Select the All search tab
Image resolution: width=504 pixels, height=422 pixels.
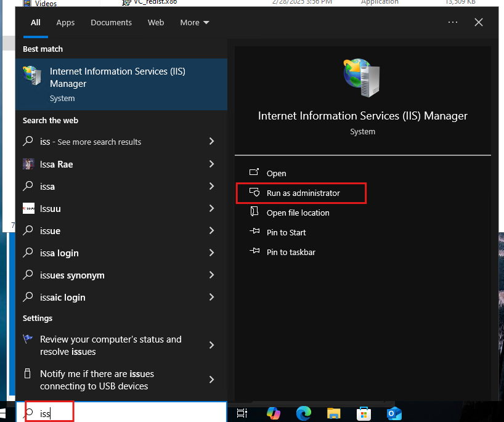35,23
